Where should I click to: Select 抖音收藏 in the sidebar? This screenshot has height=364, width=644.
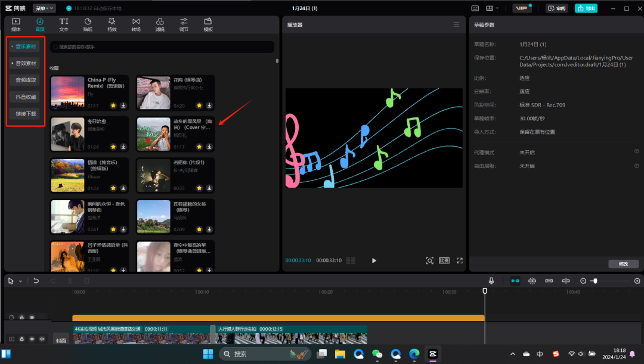(24, 97)
